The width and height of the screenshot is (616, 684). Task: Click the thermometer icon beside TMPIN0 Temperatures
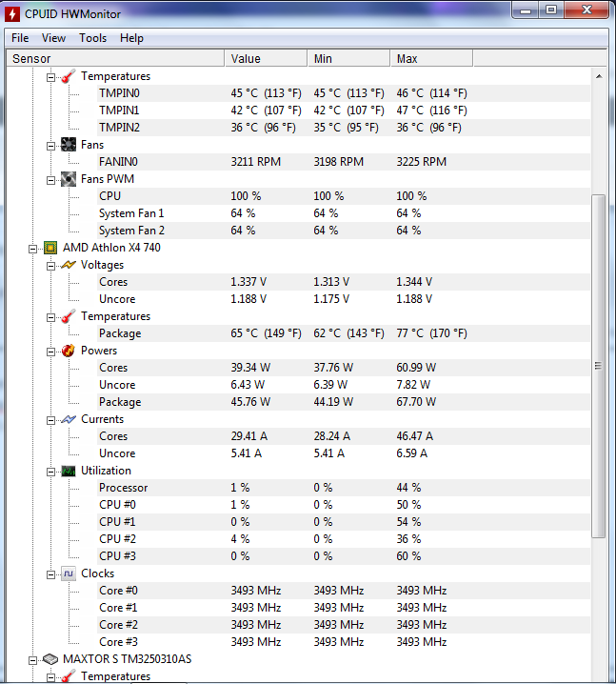pyautogui.click(x=68, y=76)
